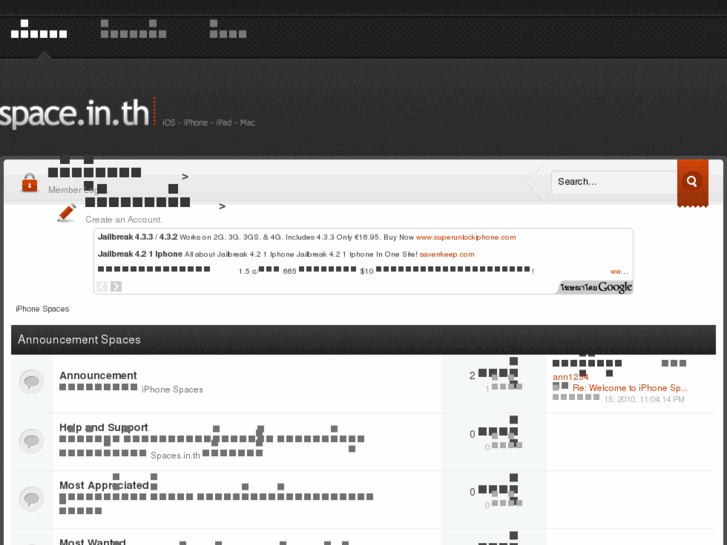Select the first highlighted top navigation tab
The width and height of the screenshot is (727, 545).
[39, 29]
